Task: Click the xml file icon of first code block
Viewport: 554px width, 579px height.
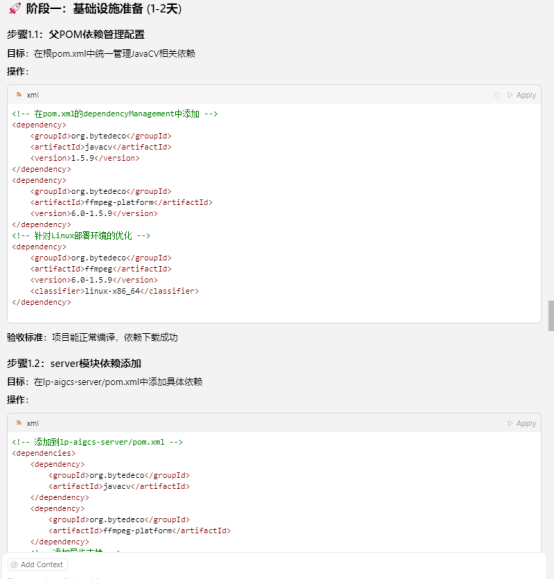Action: (x=18, y=95)
